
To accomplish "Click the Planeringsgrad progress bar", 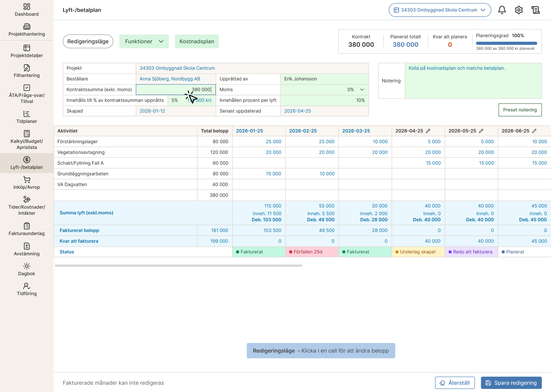I will 506,43.
